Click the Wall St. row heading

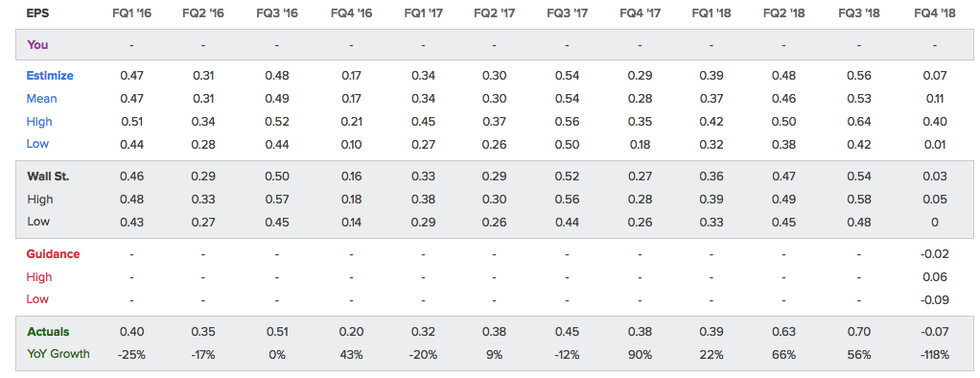48,177
